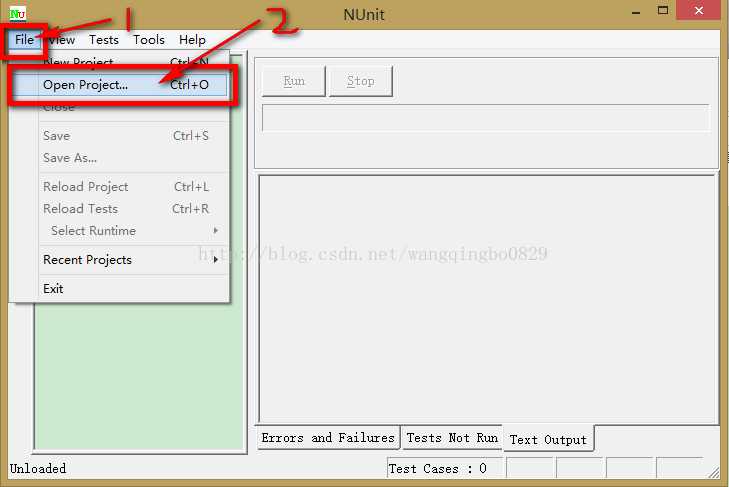Expand the Recent Projects submenu
The image size is (729, 487).
coord(120,260)
